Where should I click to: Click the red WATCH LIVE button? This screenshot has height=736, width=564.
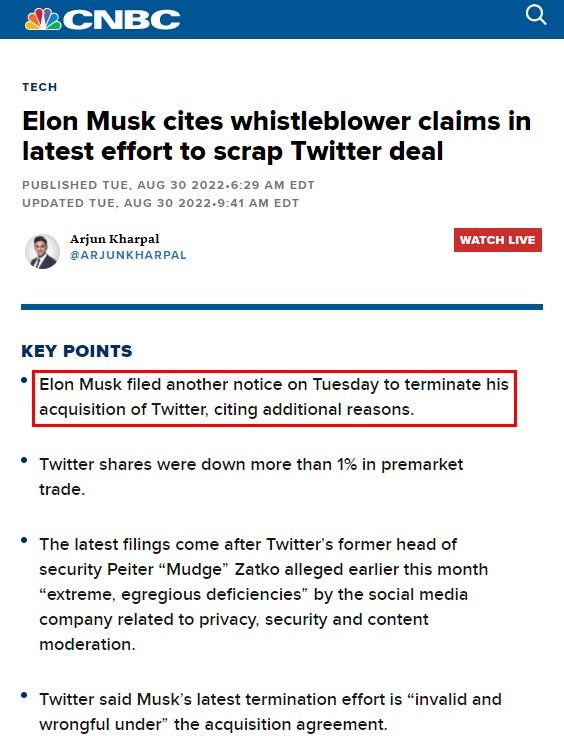[497, 240]
